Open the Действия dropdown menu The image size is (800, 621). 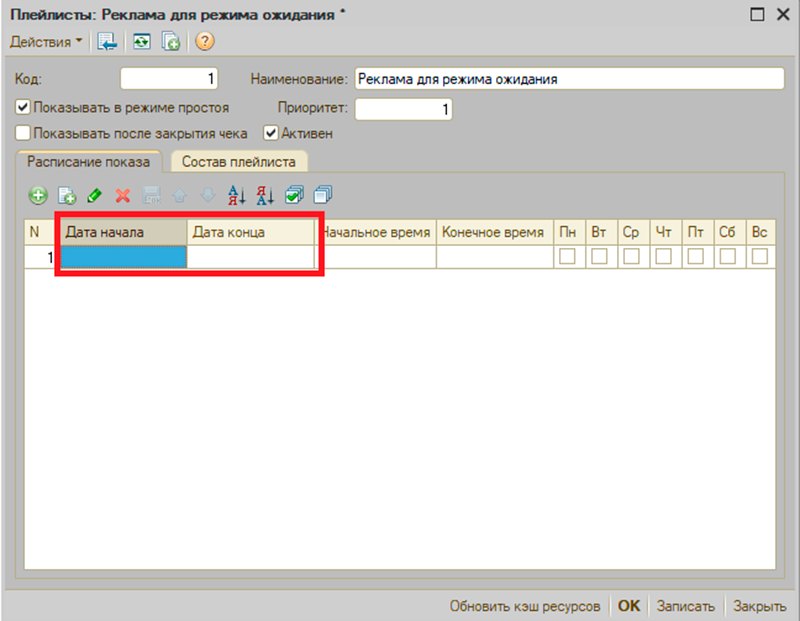click(x=46, y=41)
